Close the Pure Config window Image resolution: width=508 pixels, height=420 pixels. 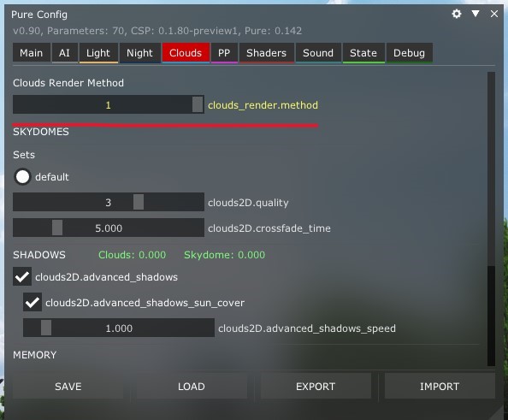494,14
